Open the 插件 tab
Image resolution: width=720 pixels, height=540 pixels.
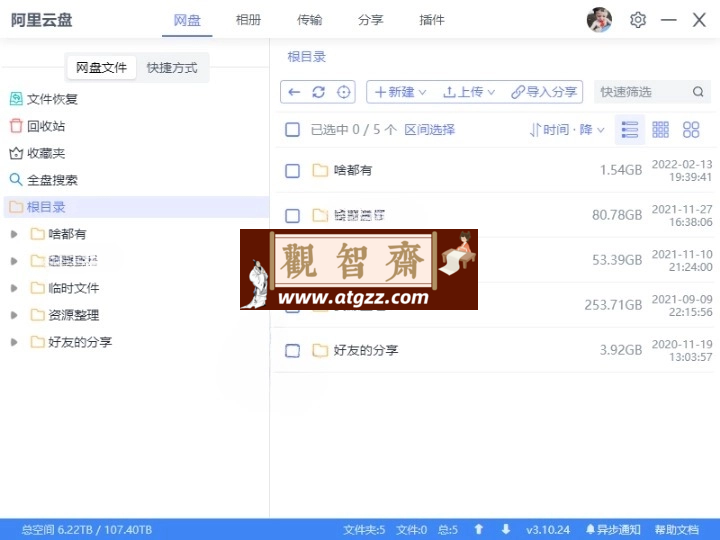click(432, 20)
